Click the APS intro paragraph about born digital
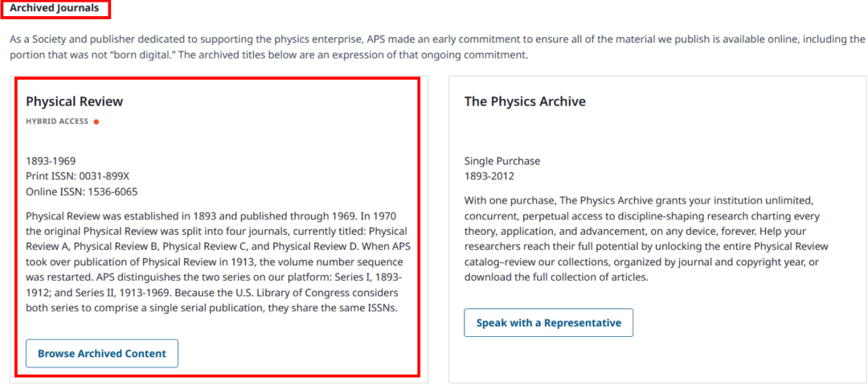This screenshot has width=868, height=386. click(436, 47)
